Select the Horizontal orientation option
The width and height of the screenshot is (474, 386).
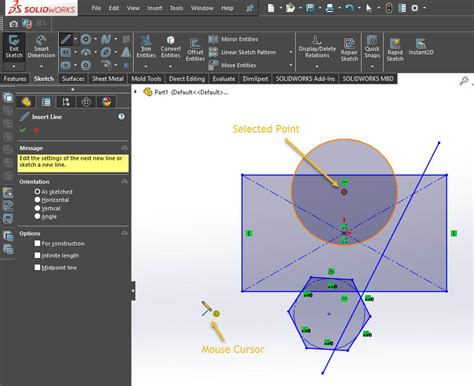tap(37, 200)
